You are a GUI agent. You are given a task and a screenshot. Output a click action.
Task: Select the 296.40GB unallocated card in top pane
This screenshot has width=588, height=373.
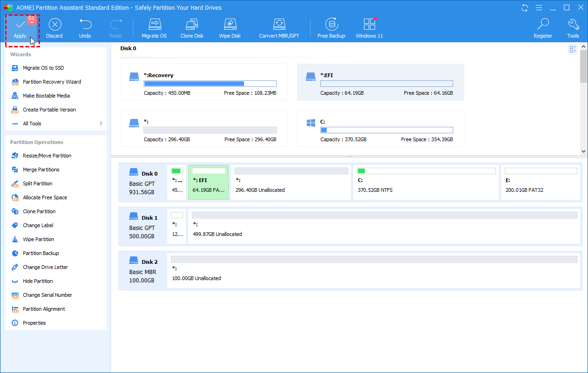[x=204, y=129]
